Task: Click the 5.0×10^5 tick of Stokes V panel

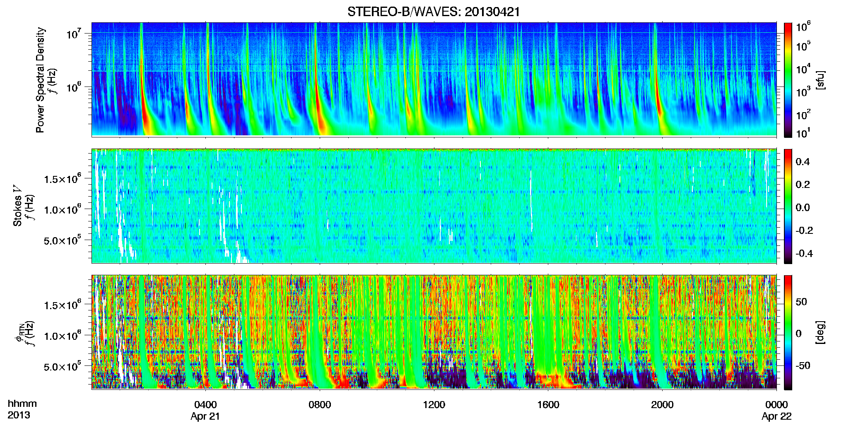Action: point(63,240)
